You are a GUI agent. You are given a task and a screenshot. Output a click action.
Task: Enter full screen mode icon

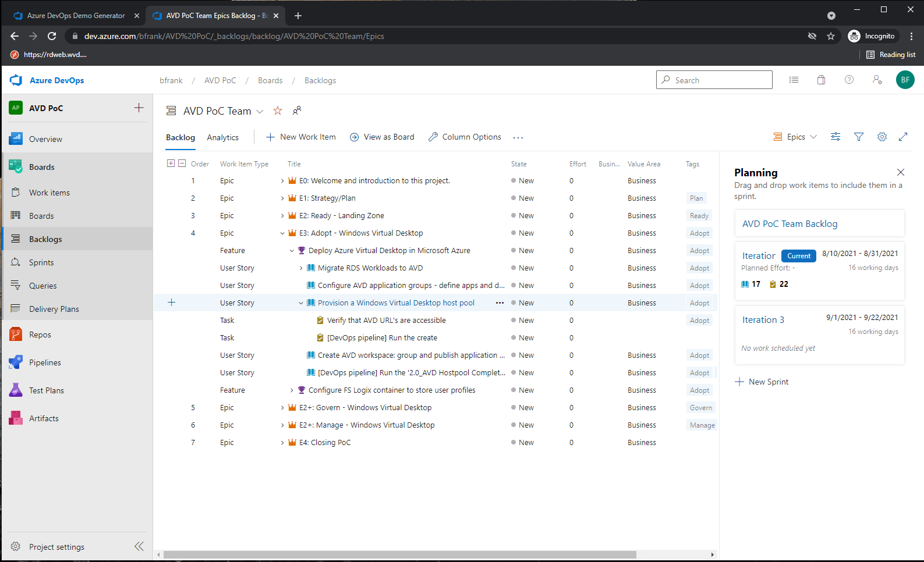tap(903, 137)
